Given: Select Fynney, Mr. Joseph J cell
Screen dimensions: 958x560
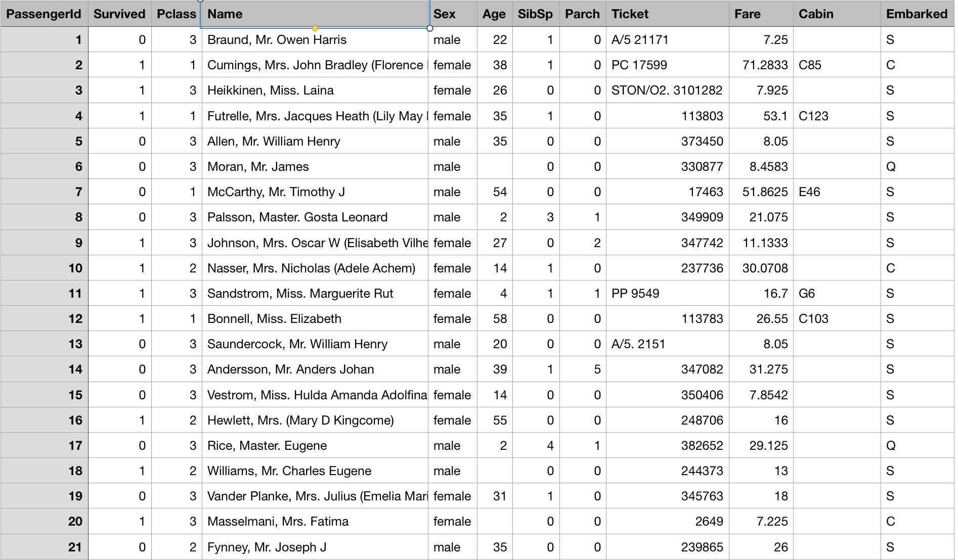Looking at the screenshot, I should coord(315,547).
